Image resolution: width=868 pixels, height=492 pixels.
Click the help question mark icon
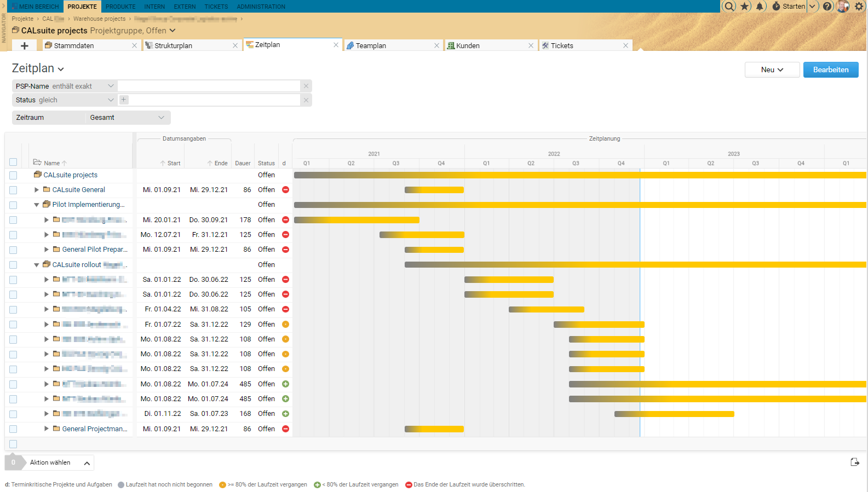click(x=827, y=7)
